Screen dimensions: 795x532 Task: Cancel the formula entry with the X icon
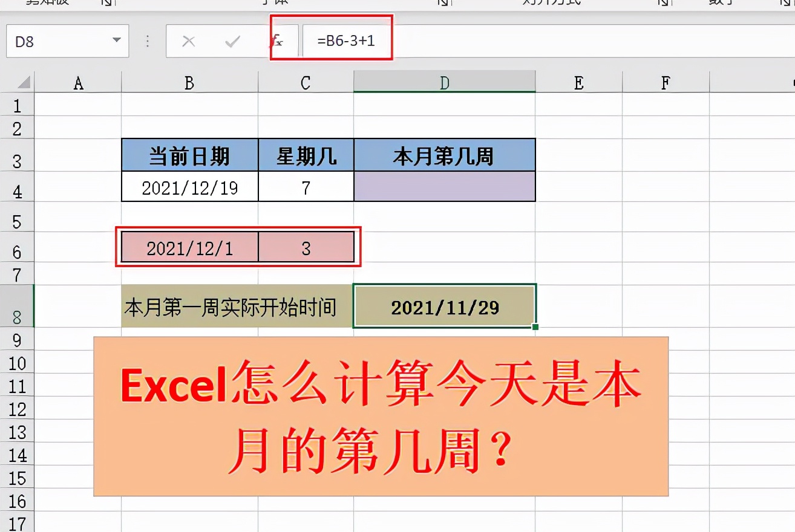(189, 41)
